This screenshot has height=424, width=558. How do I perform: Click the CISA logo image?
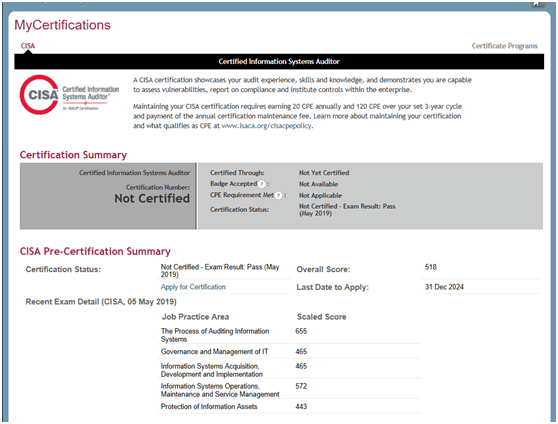(x=69, y=95)
